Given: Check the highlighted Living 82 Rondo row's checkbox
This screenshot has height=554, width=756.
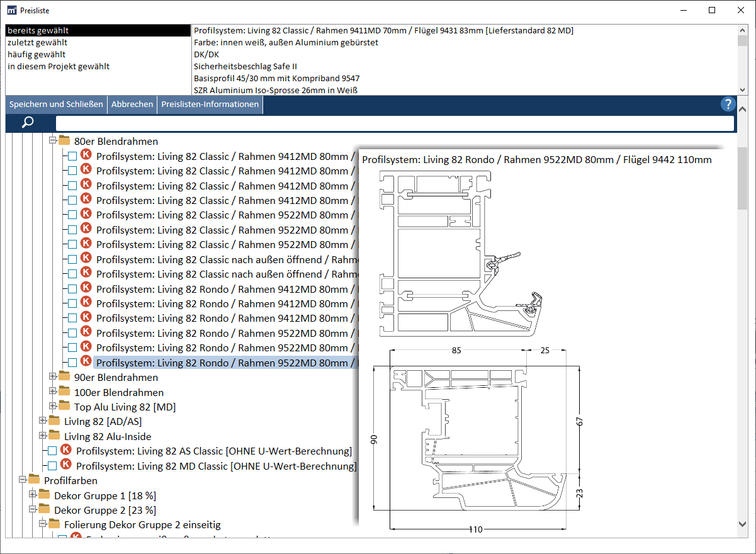Looking at the screenshot, I should pos(72,363).
